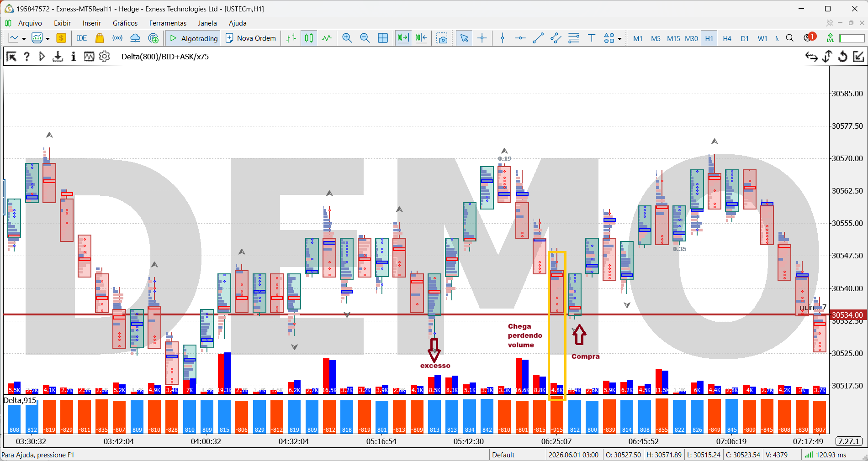
Task: Select the D1 timeframe
Action: (745, 38)
